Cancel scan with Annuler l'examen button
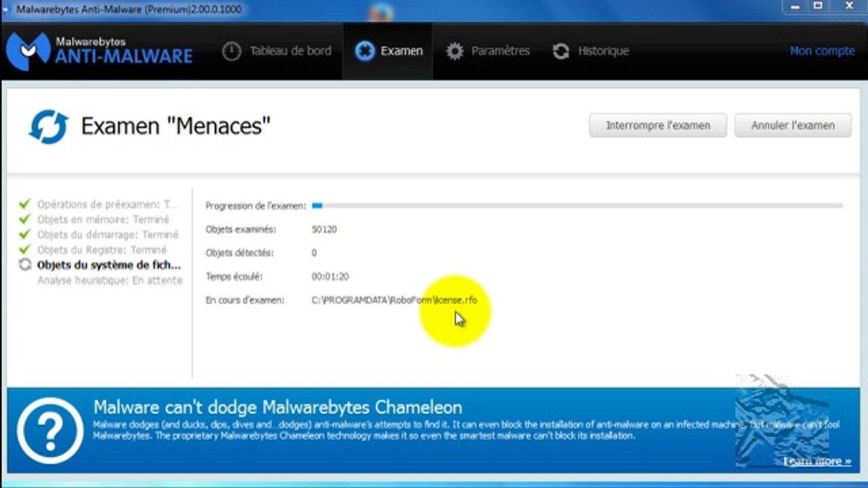 pyautogui.click(x=793, y=125)
